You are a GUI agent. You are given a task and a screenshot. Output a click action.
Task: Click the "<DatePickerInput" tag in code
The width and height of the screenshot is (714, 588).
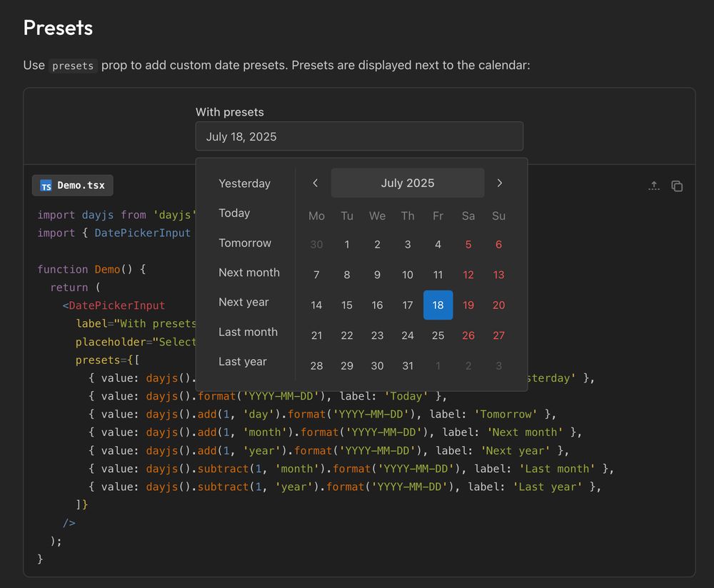114,305
